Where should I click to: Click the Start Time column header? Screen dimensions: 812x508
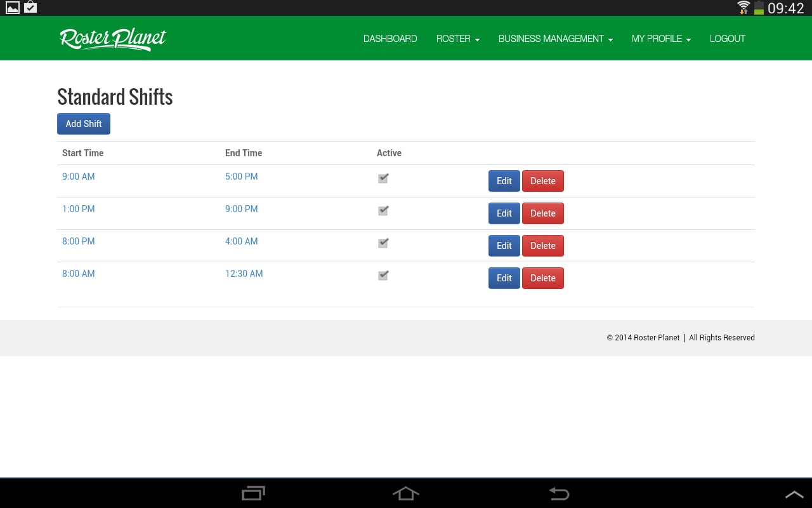(83, 153)
